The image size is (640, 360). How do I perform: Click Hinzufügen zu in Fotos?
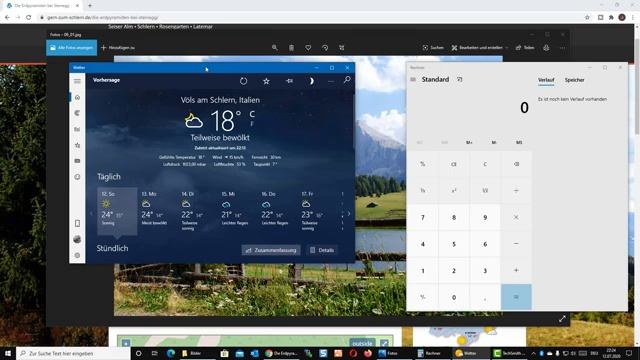(x=118, y=48)
